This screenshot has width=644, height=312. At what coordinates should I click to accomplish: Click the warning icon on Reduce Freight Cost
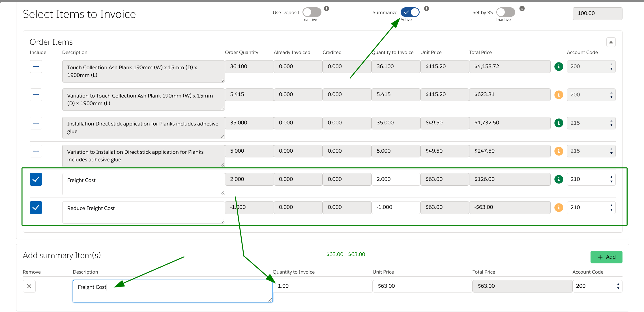click(559, 207)
